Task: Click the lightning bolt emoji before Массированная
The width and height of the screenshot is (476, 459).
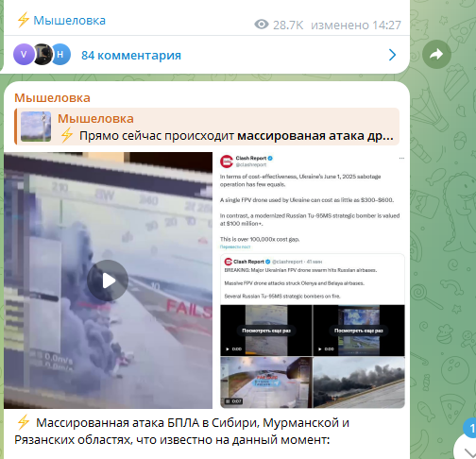Action: click(x=24, y=422)
